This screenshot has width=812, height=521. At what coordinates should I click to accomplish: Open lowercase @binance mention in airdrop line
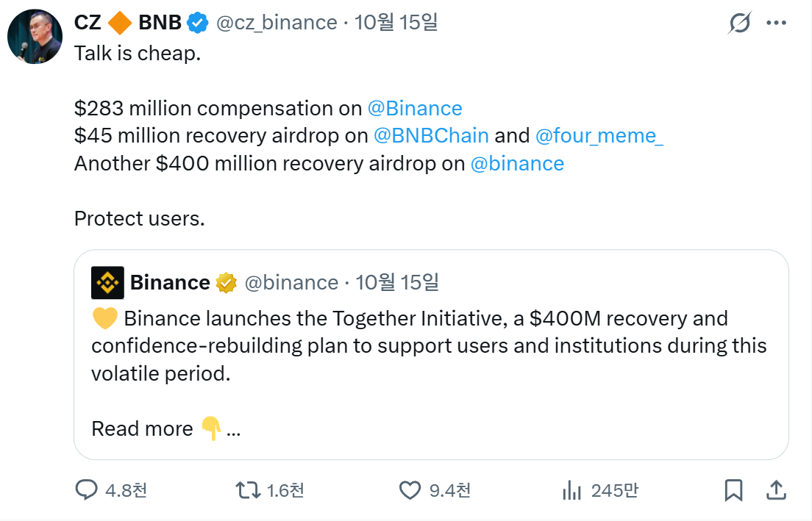(x=517, y=163)
